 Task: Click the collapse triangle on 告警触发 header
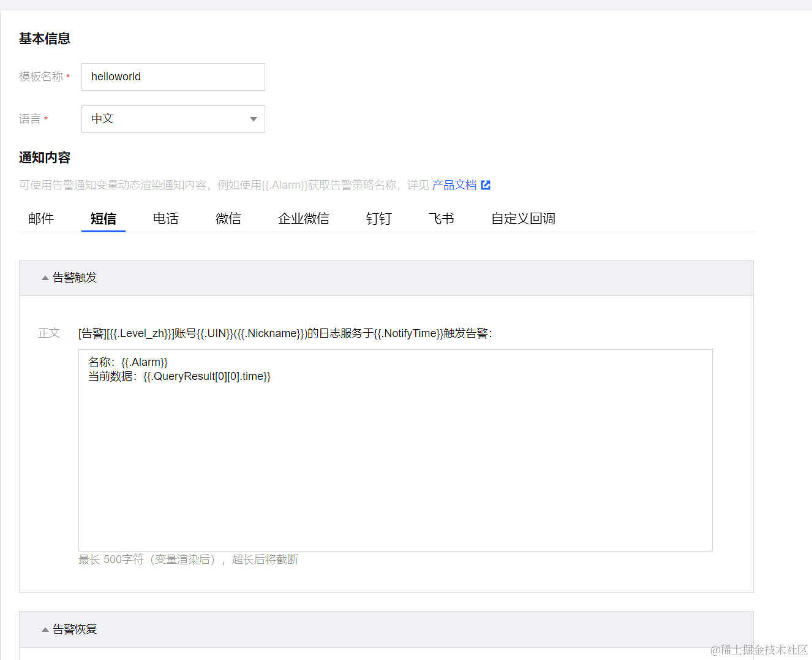point(45,277)
